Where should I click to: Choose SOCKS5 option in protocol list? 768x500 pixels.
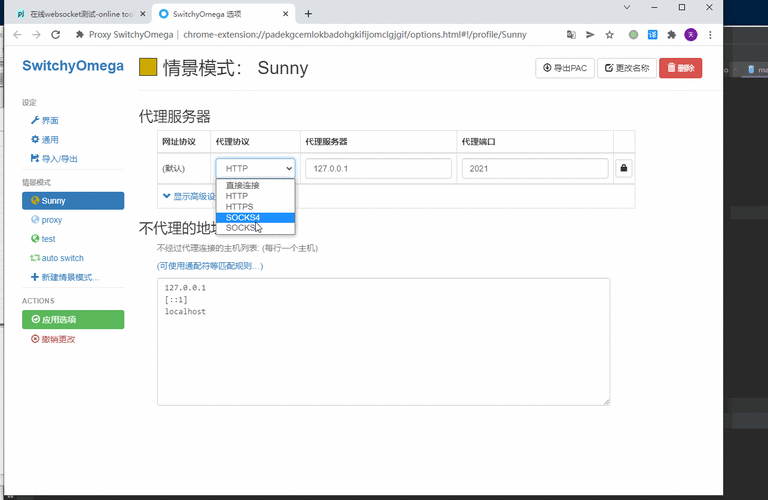[x=255, y=228]
